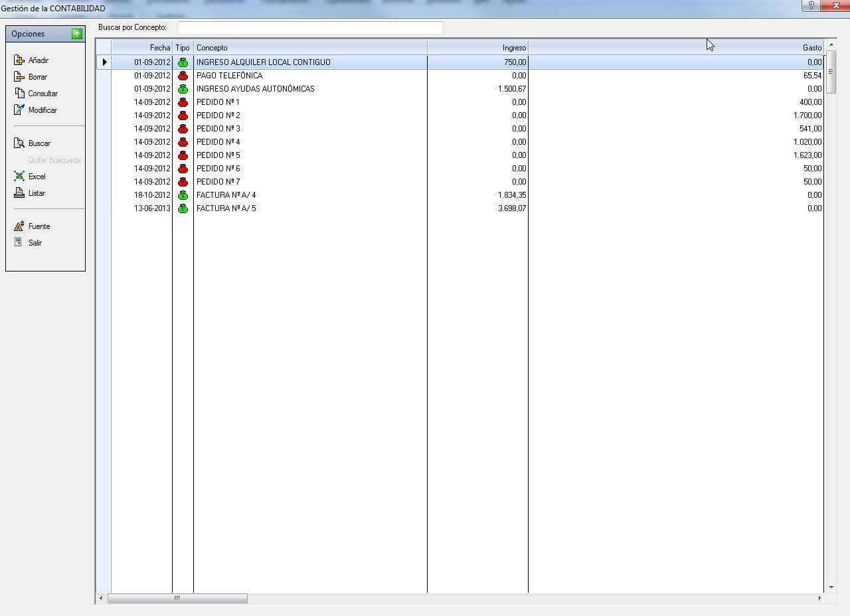This screenshot has height=616, width=850.
Task: Export using the Excel icon
Action: point(19,177)
